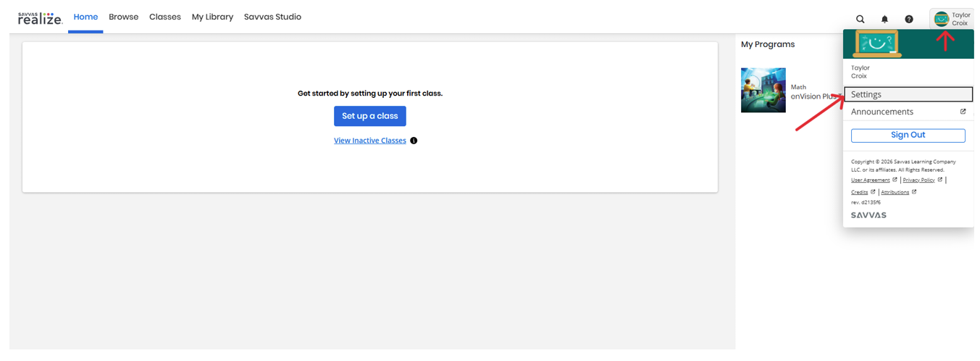This screenshot has height=361, width=980.
Task: Open the User Agreement link
Action: point(870,180)
